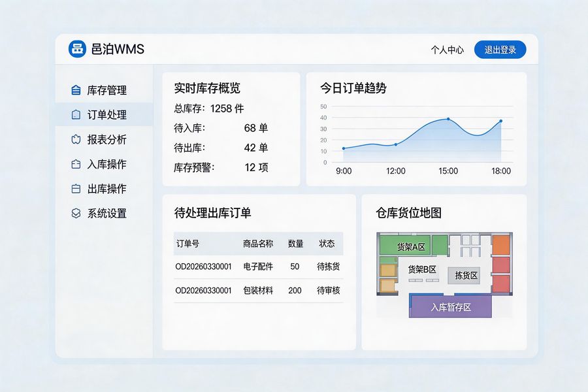The width and height of the screenshot is (588, 392).
Task: Click the 库存预警 12 项 value
Action: coord(257,167)
